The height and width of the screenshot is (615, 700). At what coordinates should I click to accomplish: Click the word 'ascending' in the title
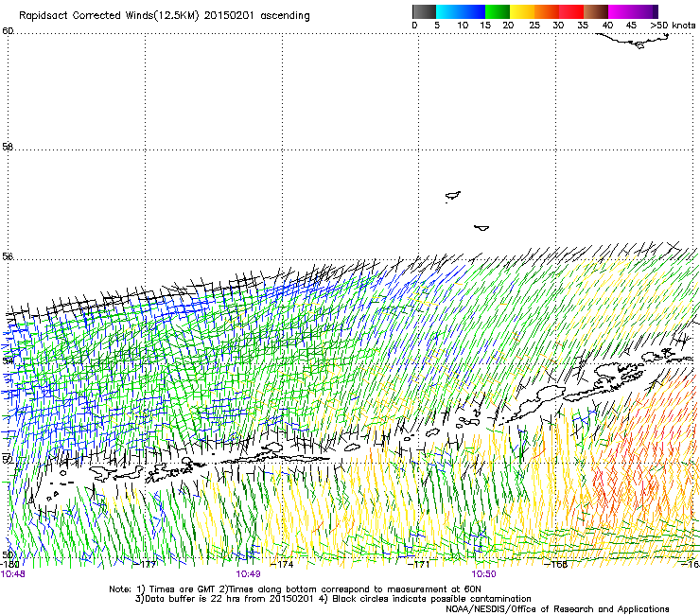pyautogui.click(x=286, y=16)
